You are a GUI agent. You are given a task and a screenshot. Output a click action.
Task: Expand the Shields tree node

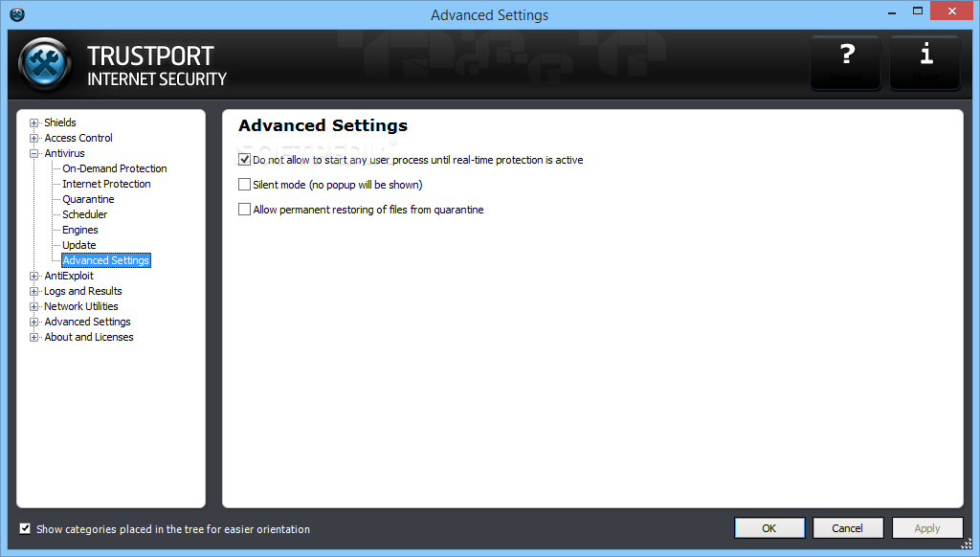click(x=33, y=123)
